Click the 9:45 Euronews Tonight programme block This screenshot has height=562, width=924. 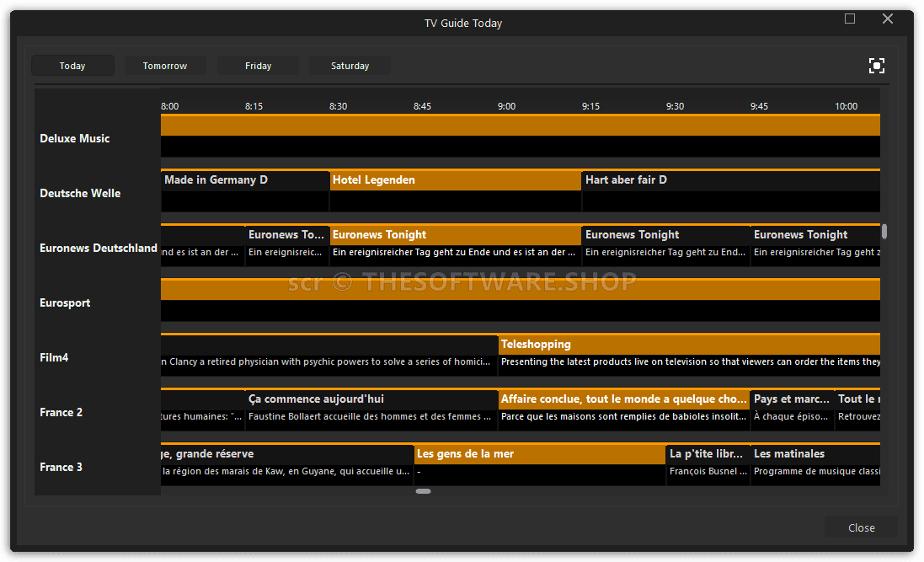[x=815, y=245]
